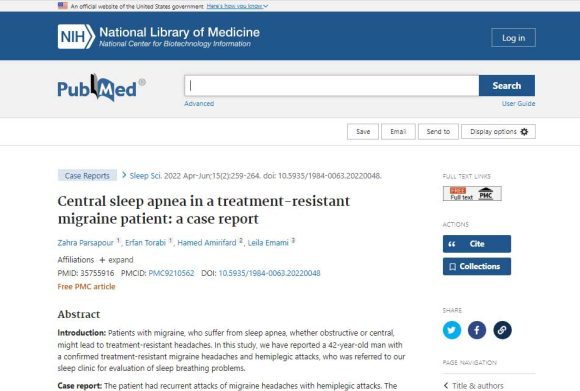Image resolution: width=580 pixels, height=391 pixels.
Task: Click the NIH logo
Action: click(76, 37)
